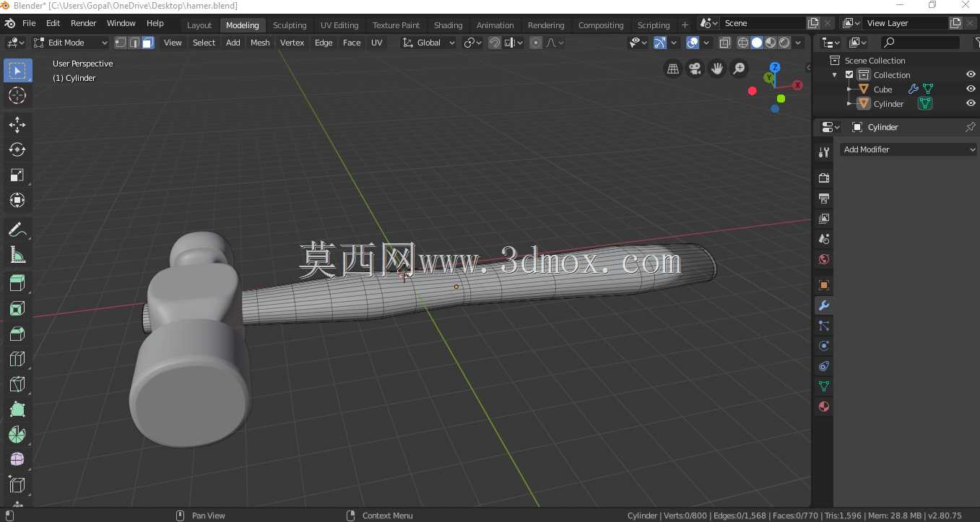
Task: Open the Active Tool settings tab
Action: (x=823, y=152)
